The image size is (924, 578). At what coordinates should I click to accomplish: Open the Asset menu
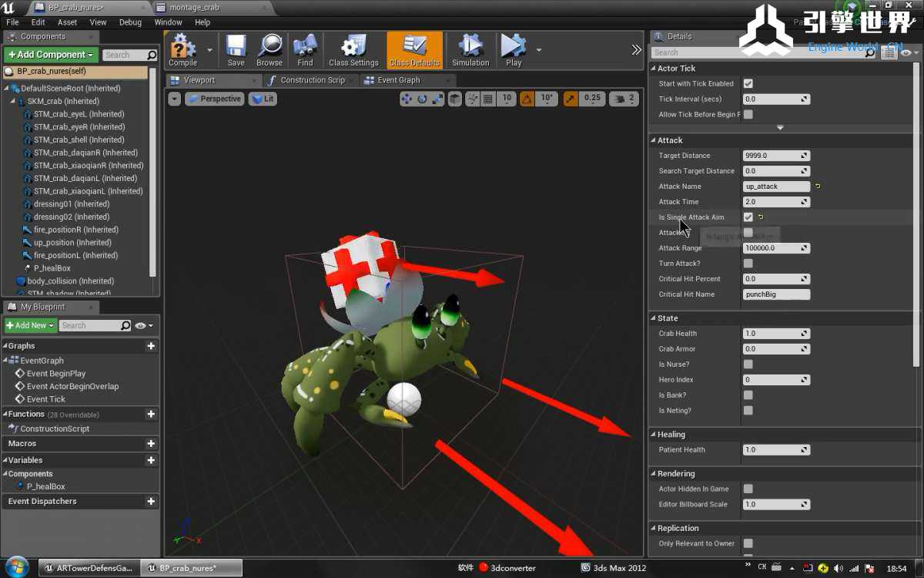pos(68,22)
